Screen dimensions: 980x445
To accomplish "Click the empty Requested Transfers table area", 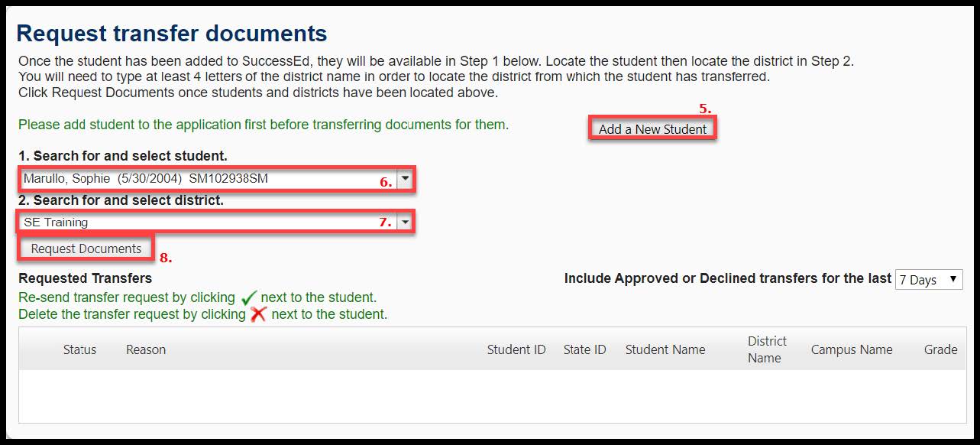I will 489,396.
